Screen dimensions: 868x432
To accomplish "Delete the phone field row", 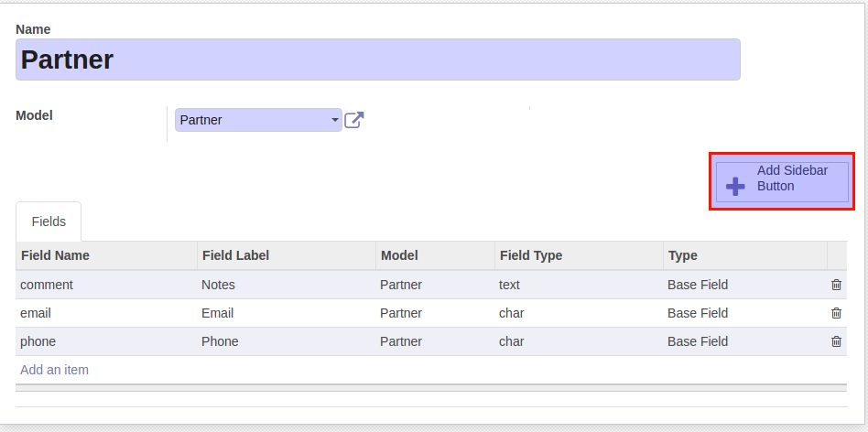I will 836,341.
